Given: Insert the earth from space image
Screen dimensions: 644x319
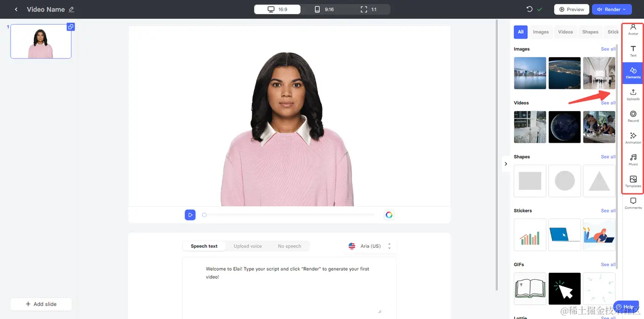Looking at the screenshot, I should click(x=565, y=73).
